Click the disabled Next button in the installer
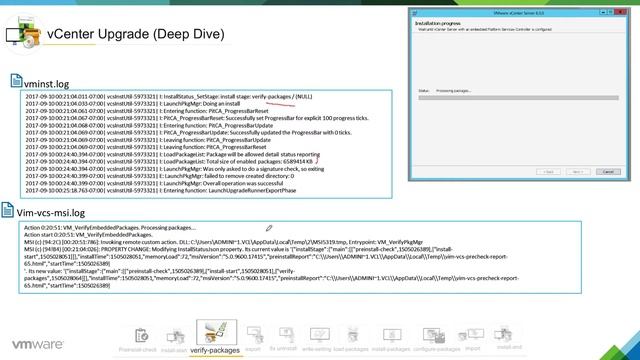This screenshot has width=640, height=360. point(578,172)
